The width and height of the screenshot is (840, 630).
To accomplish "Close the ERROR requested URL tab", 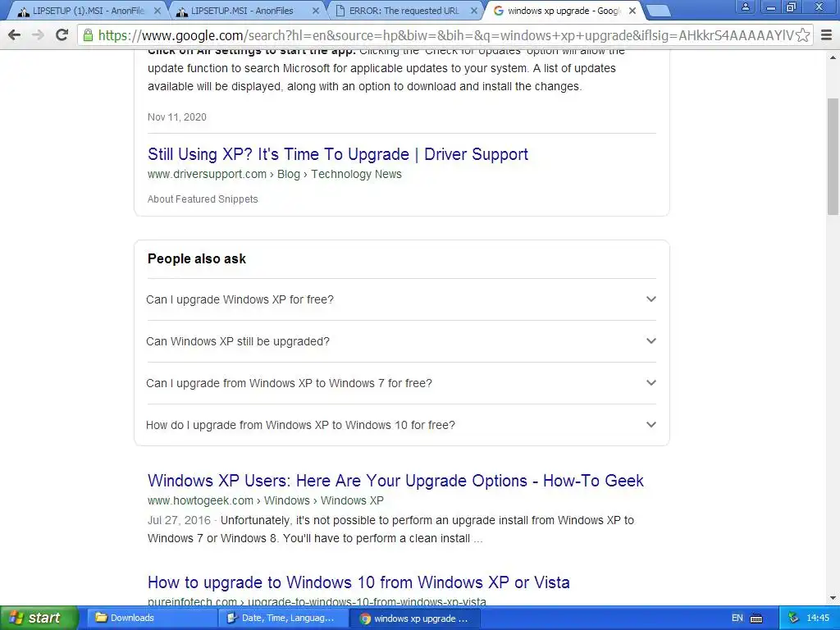I will (x=473, y=11).
